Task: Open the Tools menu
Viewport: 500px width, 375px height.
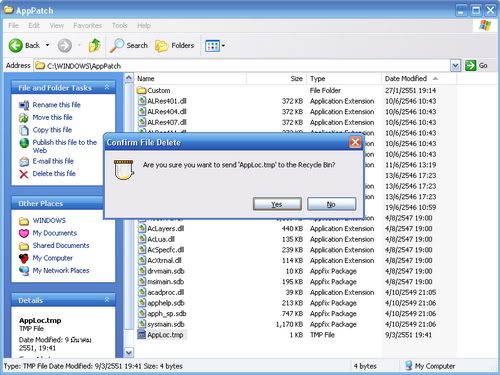Action: pyautogui.click(x=119, y=26)
